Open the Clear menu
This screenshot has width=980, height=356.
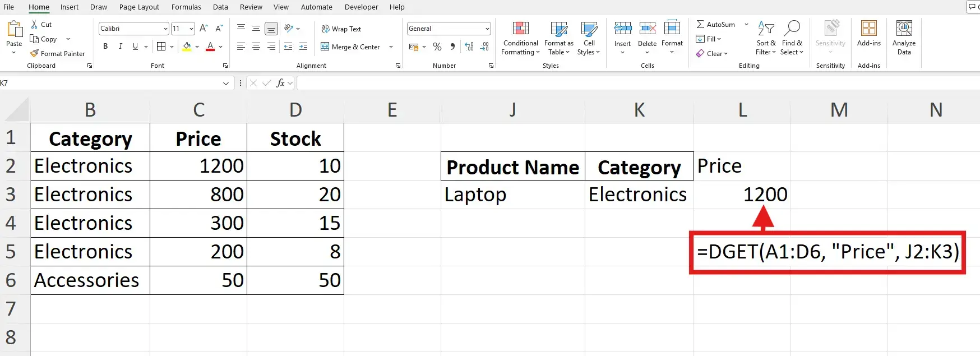711,54
